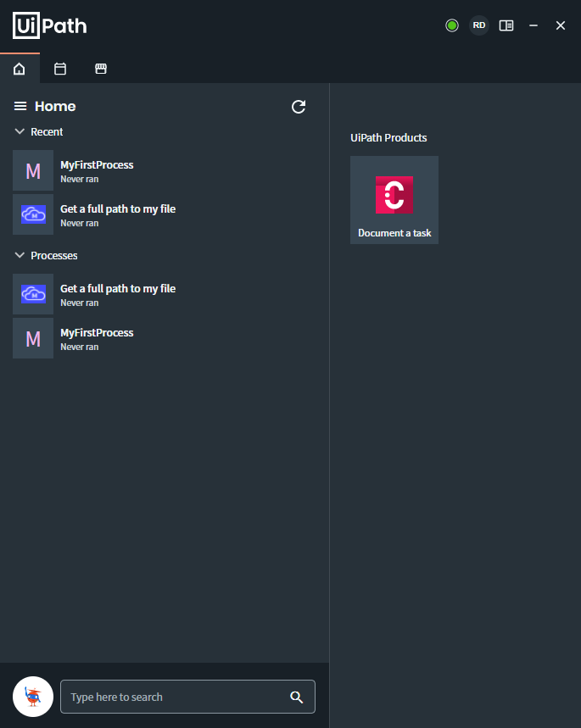The width and height of the screenshot is (581, 728).
Task: Click the UiPath logo
Action: click(50, 25)
